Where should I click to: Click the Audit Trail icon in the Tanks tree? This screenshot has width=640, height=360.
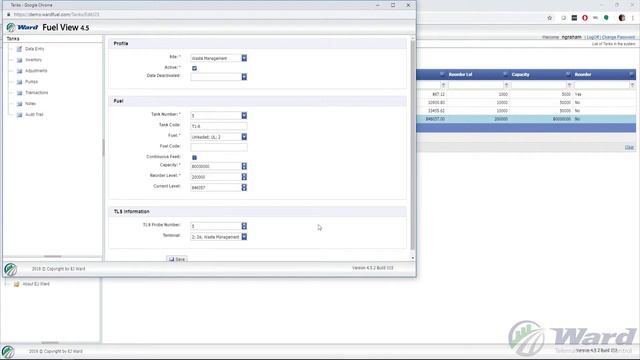coord(19,115)
